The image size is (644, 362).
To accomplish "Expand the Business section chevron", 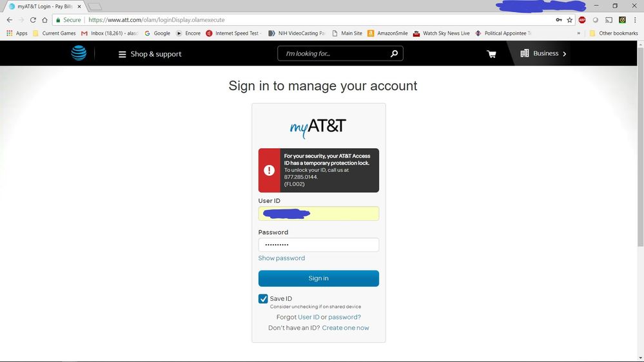I will click(564, 54).
